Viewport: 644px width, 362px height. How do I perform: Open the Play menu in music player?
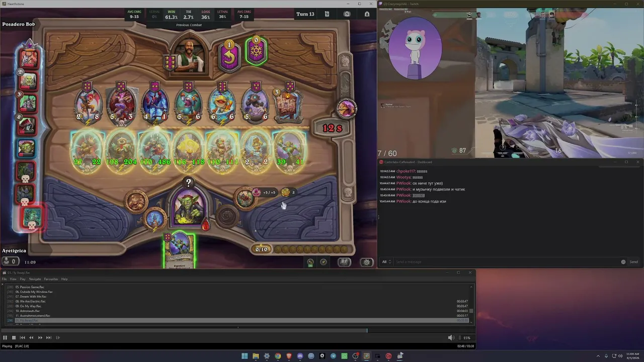click(x=23, y=279)
